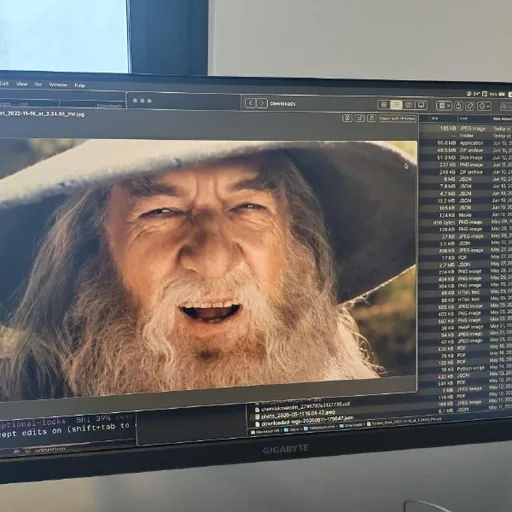Open the Window menu in the menu bar

click(x=58, y=85)
